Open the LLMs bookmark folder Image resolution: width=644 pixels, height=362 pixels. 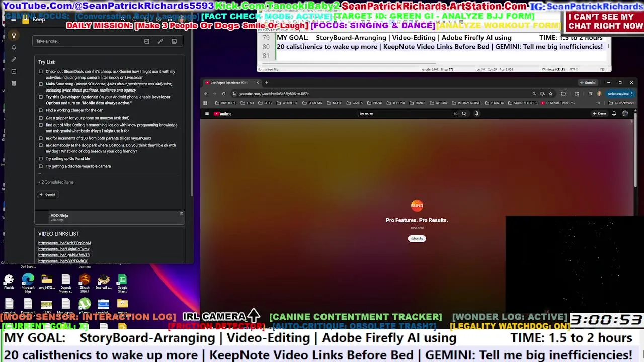pyautogui.click(x=248, y=103)
